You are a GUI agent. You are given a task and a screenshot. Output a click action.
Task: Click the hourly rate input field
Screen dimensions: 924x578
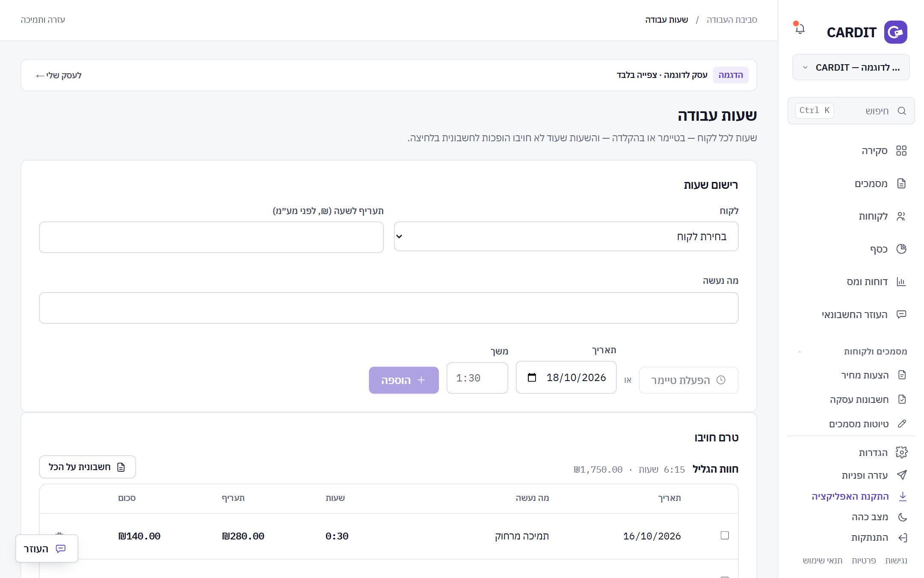[211, 237]
